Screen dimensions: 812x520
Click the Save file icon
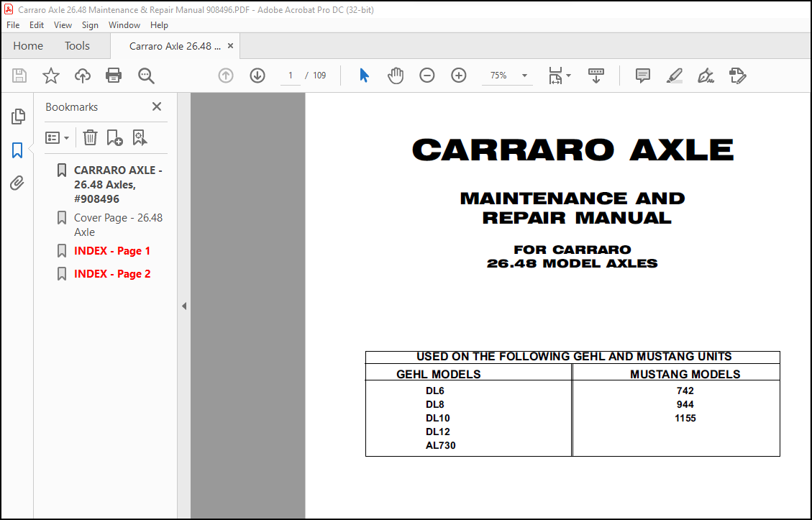click(19, 76)
